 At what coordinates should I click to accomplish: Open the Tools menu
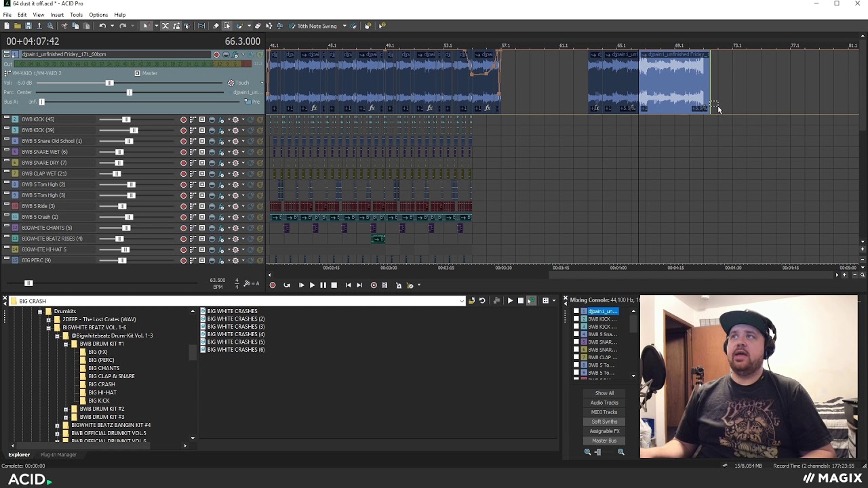(x=76, y=15)
